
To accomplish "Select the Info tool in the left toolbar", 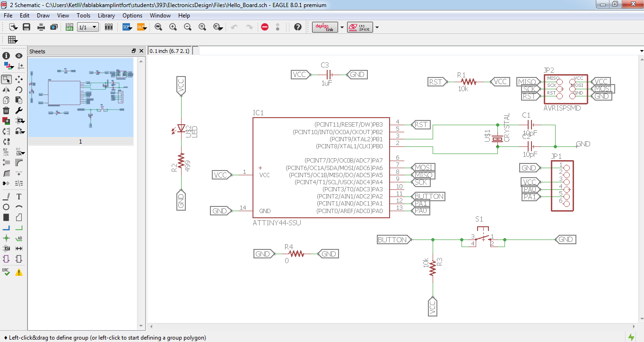I will 6,56.
